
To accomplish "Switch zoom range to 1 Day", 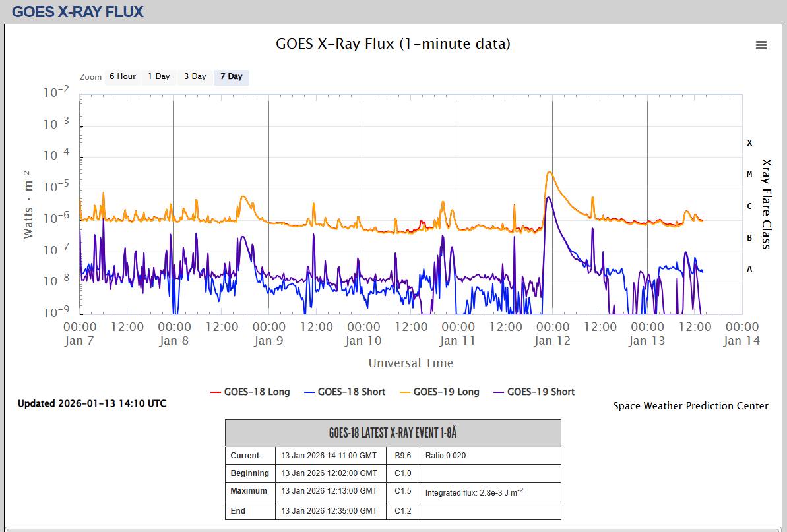I will coord(158,76).
